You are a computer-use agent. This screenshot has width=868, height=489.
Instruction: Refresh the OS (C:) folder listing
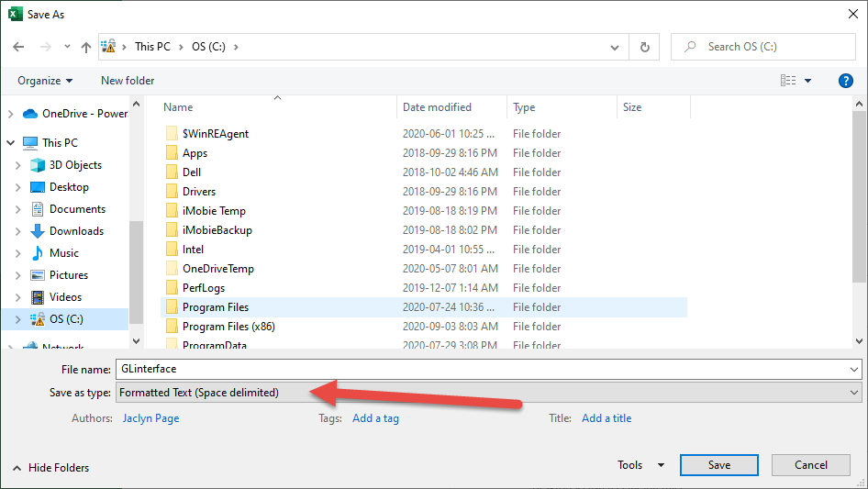(644, 47)
